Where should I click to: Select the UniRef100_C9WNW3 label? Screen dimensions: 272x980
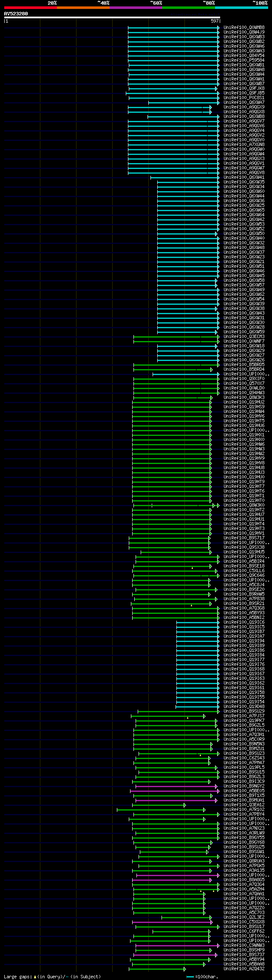244,946
